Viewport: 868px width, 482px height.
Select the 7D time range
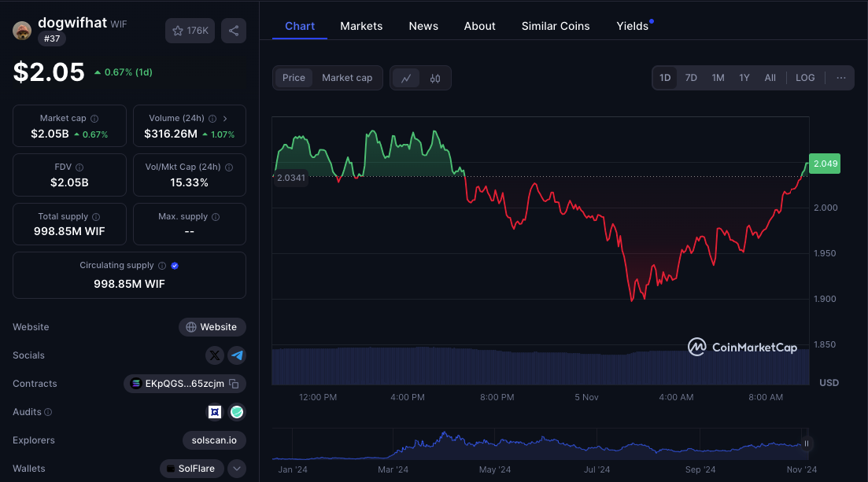(x=691, y=78)
